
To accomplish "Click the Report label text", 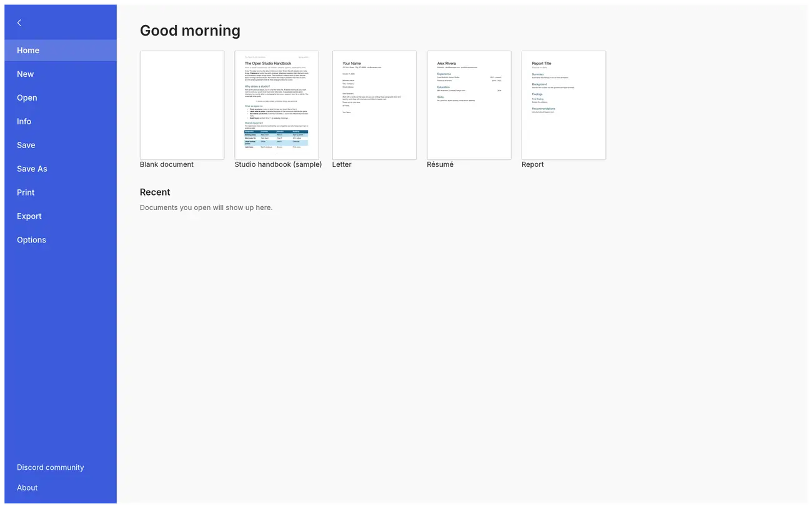I will 533,165.
